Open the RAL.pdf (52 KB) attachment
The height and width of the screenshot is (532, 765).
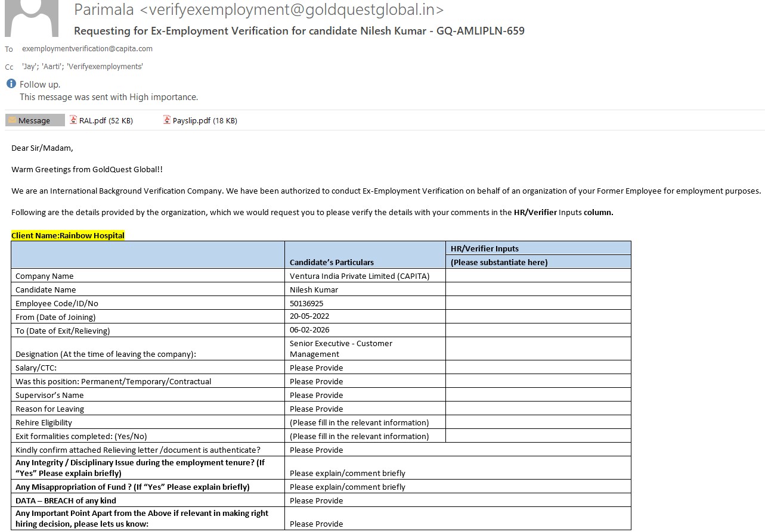click(x=106, y=120)
